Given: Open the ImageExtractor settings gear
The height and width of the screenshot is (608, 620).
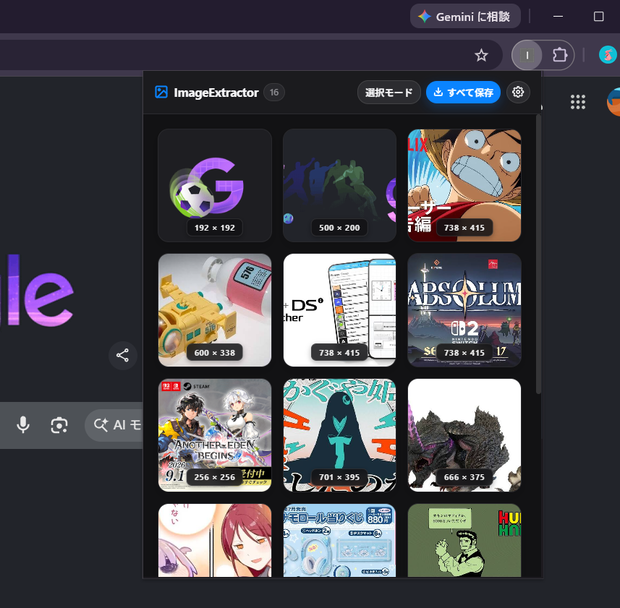Looking at the screenshot, I should pos(518,92).
